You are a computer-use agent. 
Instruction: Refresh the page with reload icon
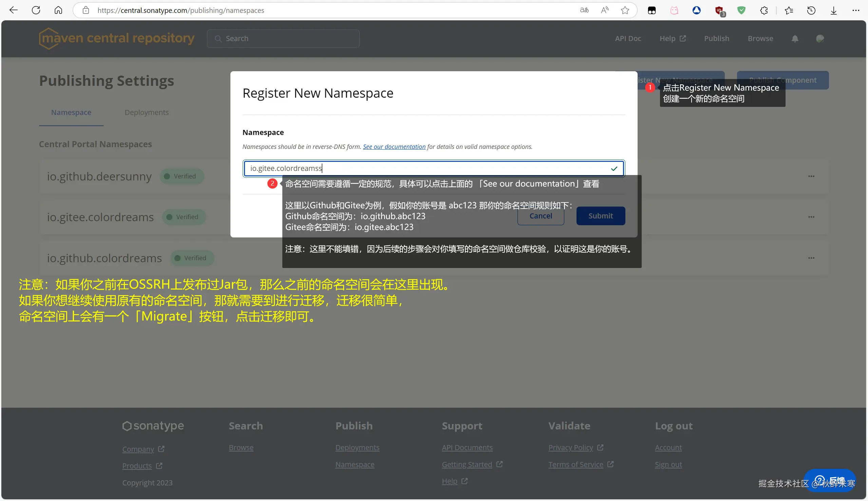coord(36,10)
